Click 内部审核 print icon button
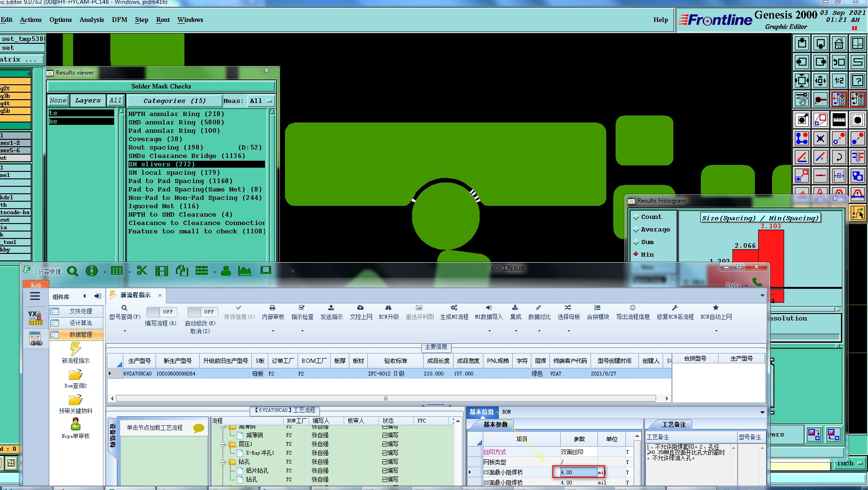The height and width of the screenshot is (490, 868). (273, 312)
